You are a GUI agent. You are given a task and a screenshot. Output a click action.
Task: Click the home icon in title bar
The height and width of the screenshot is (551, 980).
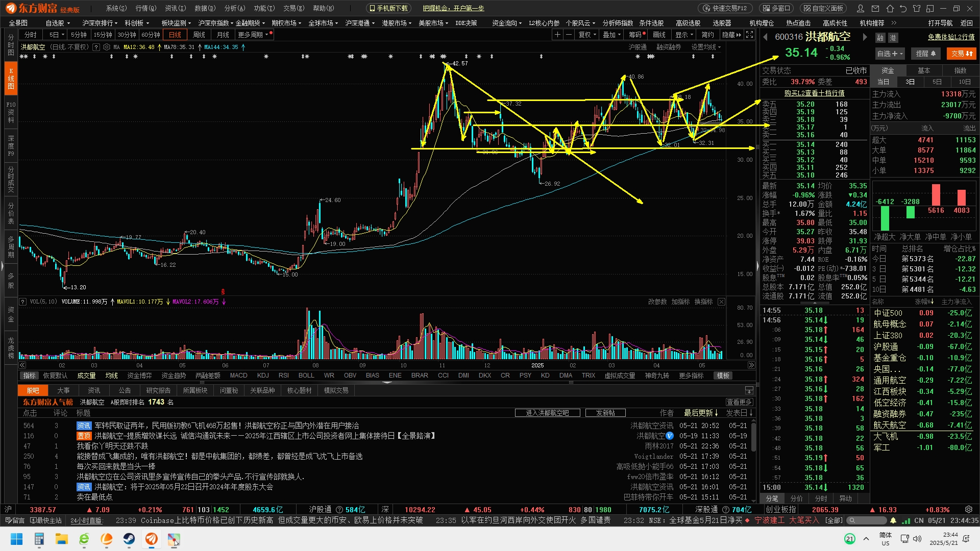tap(890, 8)
